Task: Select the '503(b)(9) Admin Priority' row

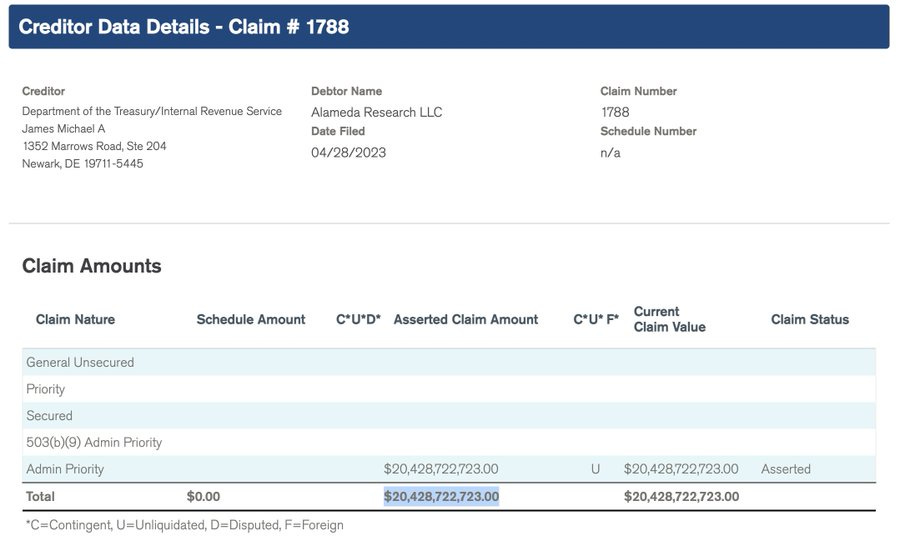Action: pyautogui.click(x=449, y=443)
